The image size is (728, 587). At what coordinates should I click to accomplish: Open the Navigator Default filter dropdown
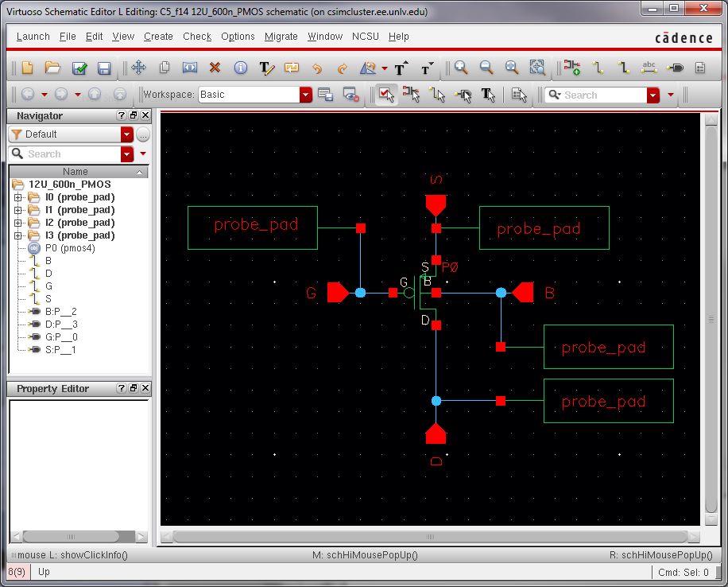pyautogui.click(x=127, y=134)
